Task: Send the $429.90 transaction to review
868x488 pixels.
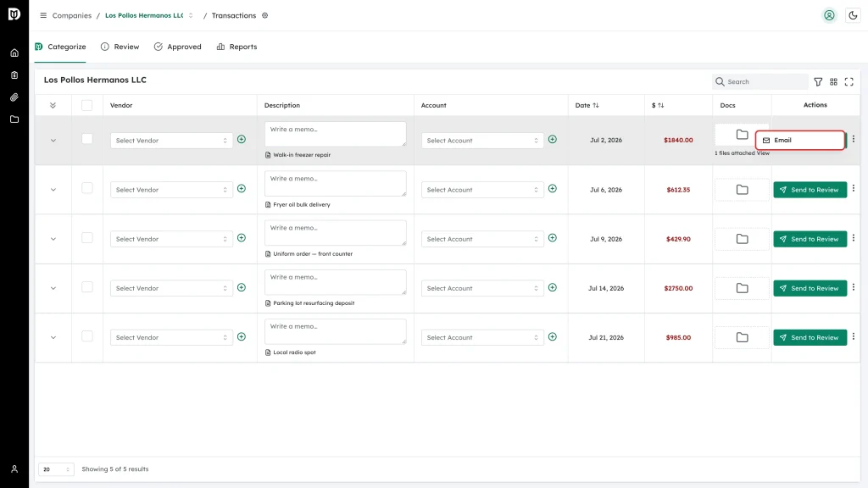Action: coord(810,239)
